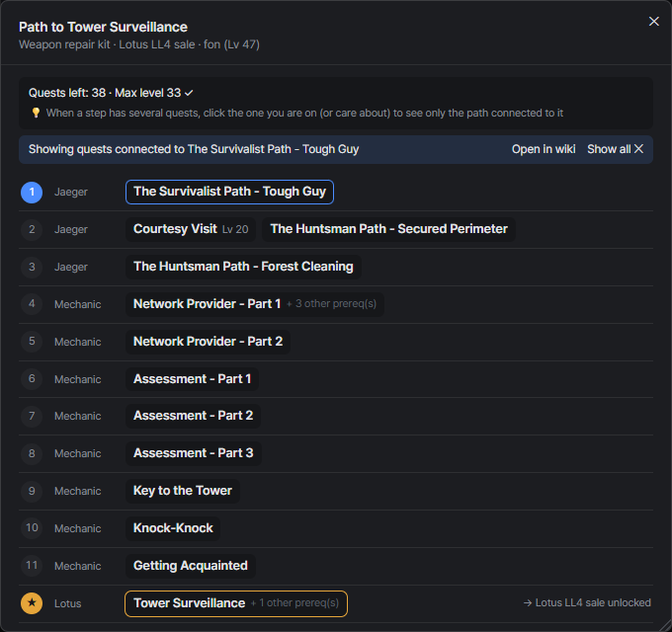Select The Huntsman Path - Forest Cleaning
The image size is (672, 632).
pos(243,267)
